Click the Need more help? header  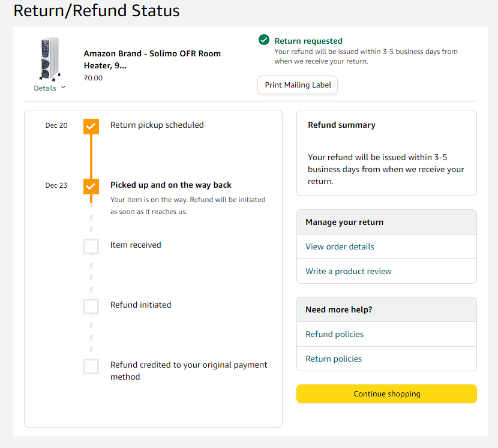338,309
